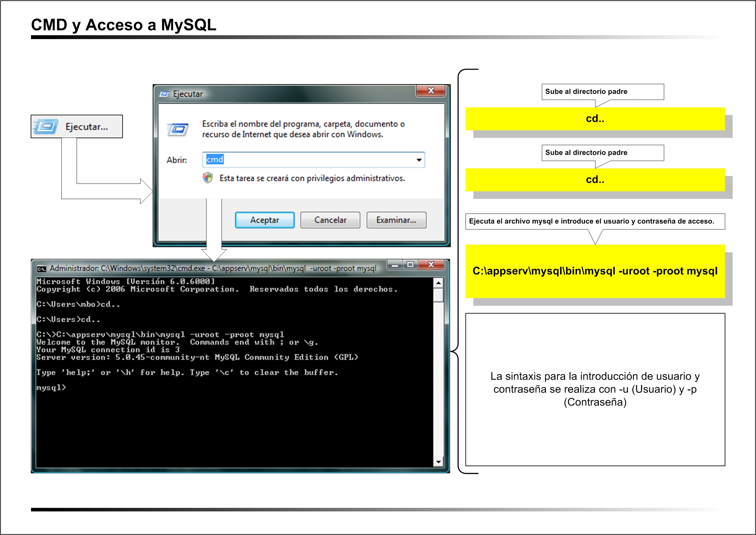Viewport: 756px width, 535px height.
Task: Click the cmd.exe icon in console title bar
Action: click(41, 269)
